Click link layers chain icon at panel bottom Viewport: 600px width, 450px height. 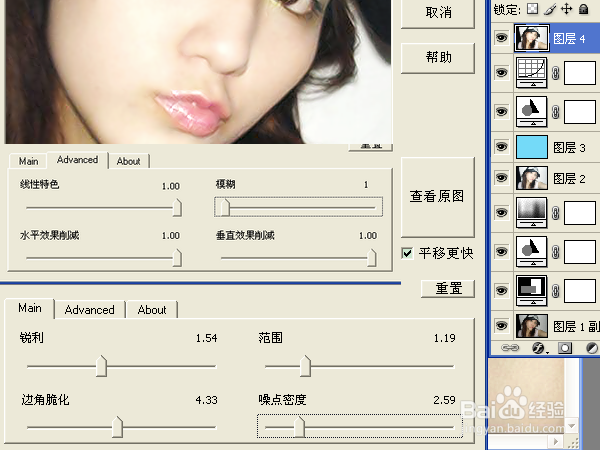pos(510,347)
